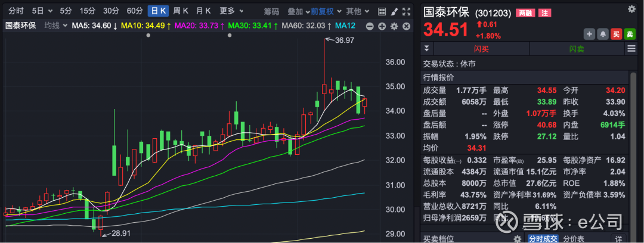The width and height of the screenshot is (644, 243).
Task: Click the red 买 buy button
Action: point(616,34)
